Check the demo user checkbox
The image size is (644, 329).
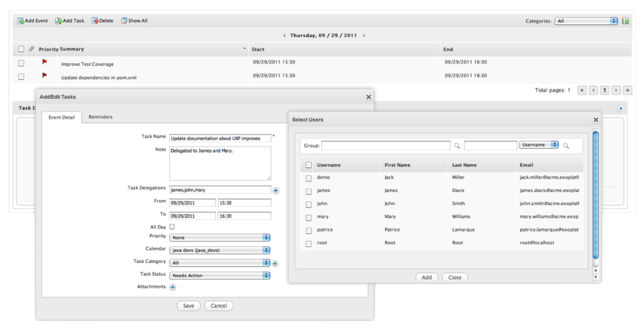point(309,178)
